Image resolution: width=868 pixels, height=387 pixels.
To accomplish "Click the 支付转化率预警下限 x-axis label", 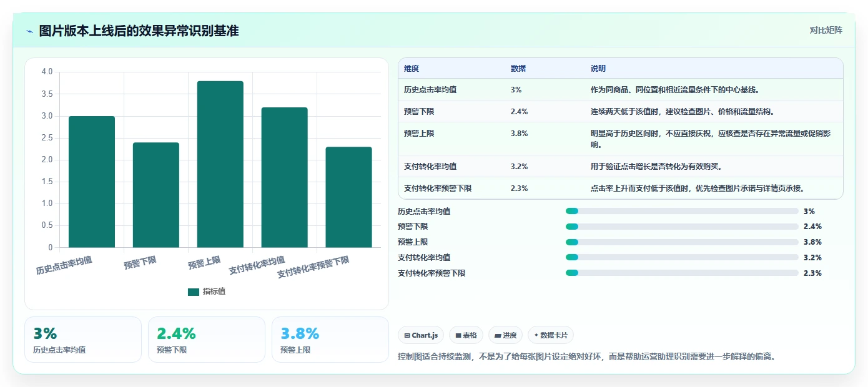I will (313, 267).
